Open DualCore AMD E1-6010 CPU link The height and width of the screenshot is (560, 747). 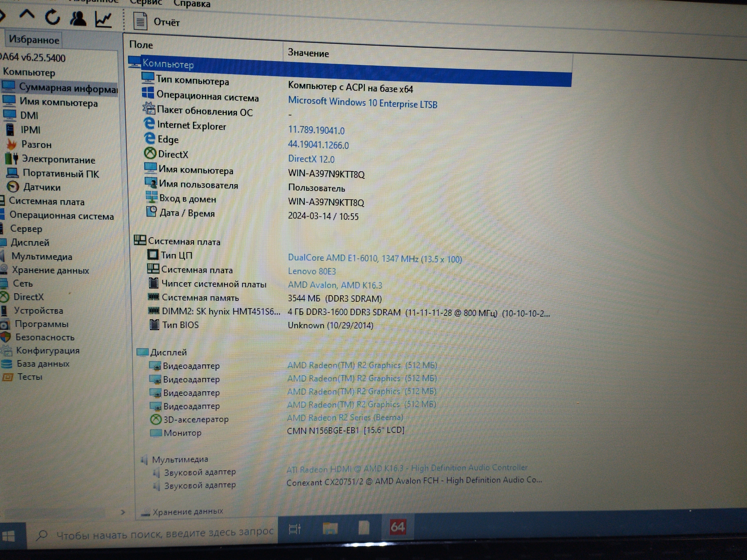375,258
